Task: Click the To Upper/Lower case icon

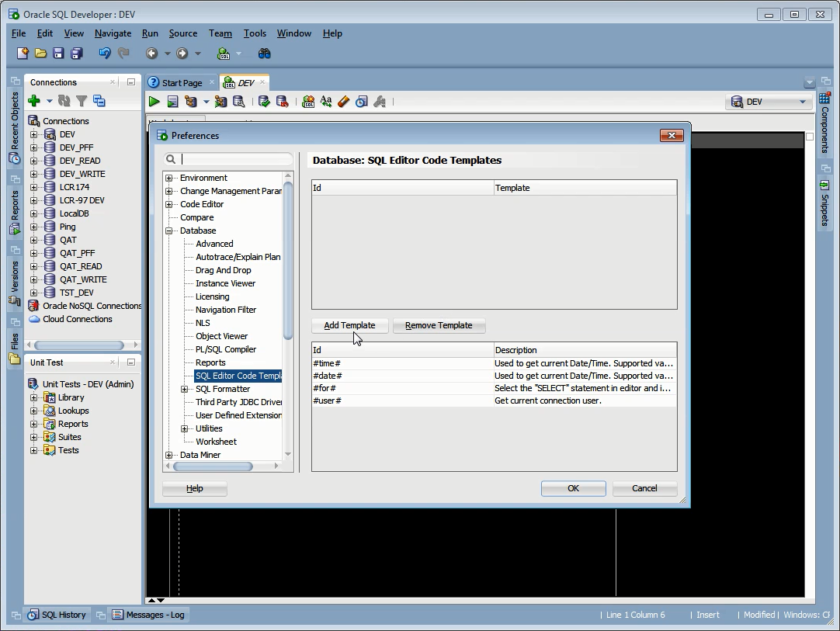Action: (326, 101)
